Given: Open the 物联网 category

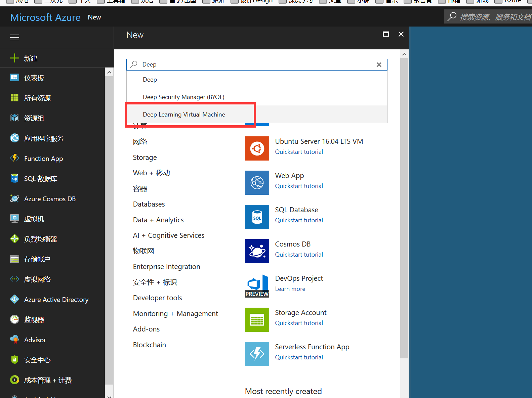Looking at the screenshot, I should click(x=144, y=251).
